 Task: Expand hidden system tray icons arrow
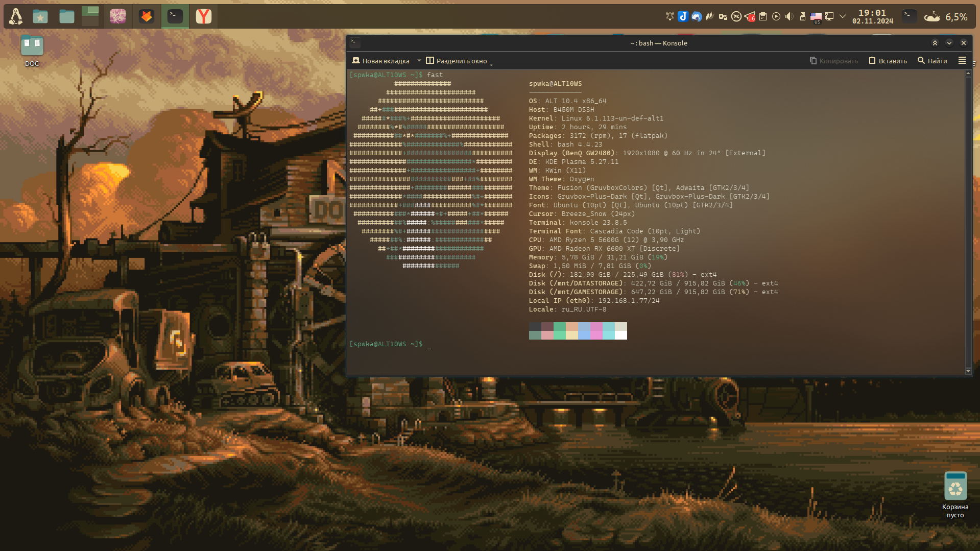pyautogui.click(x=843, y=16)
